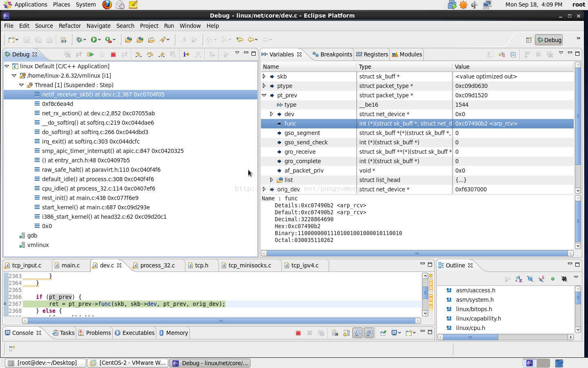
Task: Collapse all entries in the Variables view
Action: pos(513,54)
